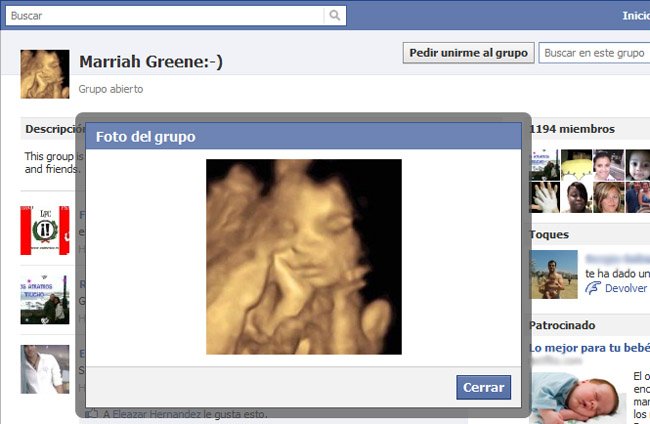Click the red and white LPC emblem avatar
Screen dimensions: 650x424
pyautogui.click(x=45, y=230)
